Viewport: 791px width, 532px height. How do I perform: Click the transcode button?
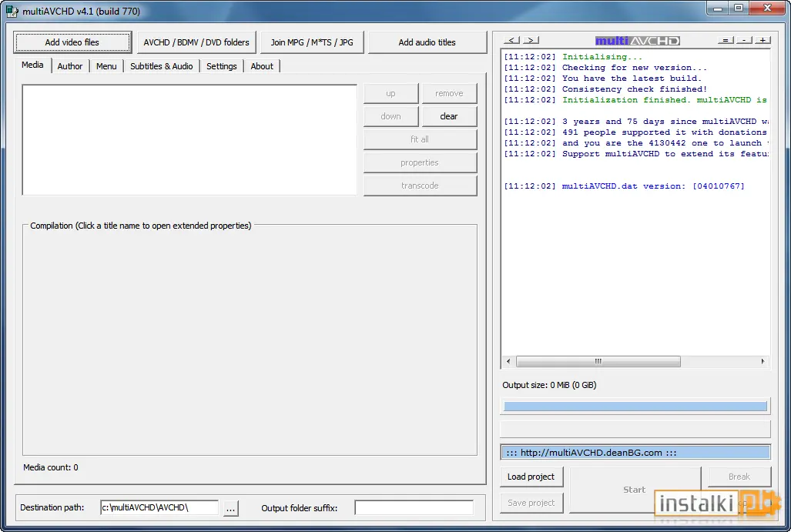(420, 186)
